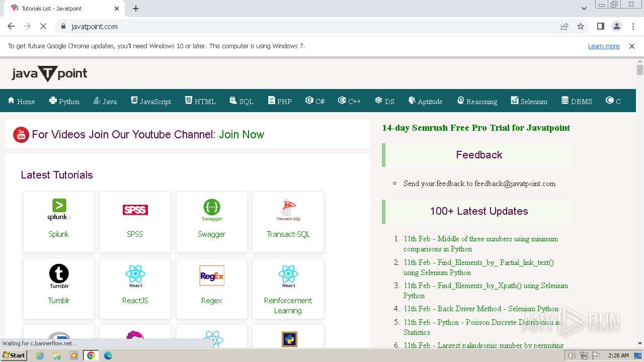Go back to previous page
This screenshot has height=362, width=644.
11,26
